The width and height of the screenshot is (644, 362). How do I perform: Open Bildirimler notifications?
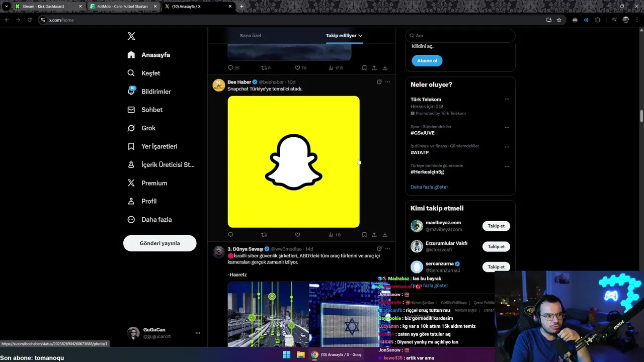149,92
